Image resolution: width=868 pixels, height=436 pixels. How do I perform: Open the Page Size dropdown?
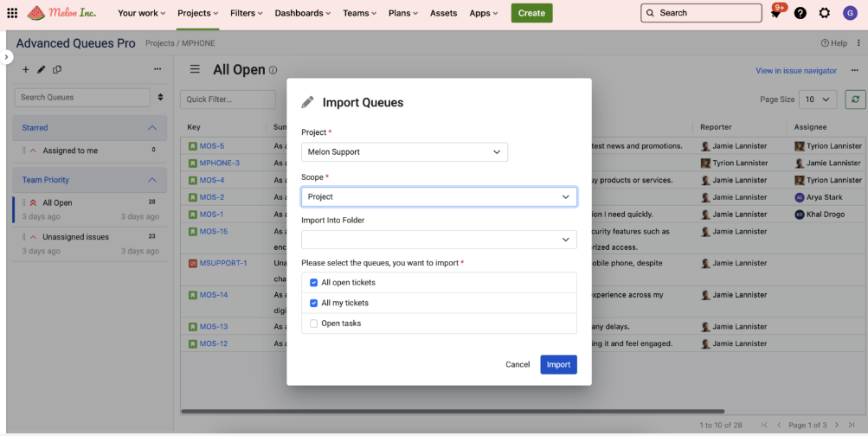coord(817,99)
